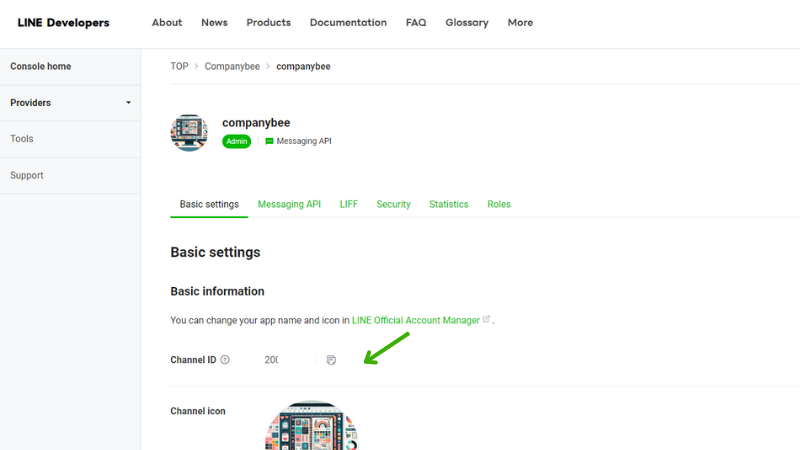Copy the Channel ID with copy icon

331,360
